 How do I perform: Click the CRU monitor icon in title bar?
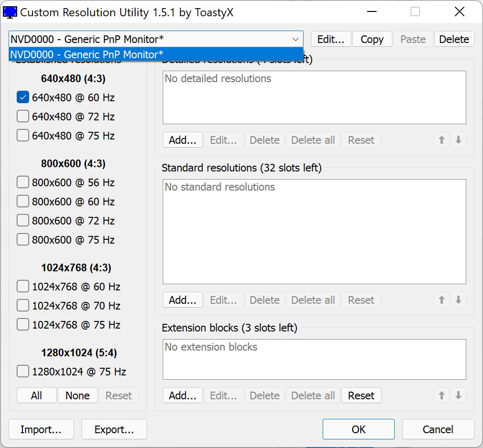(x=10, y=12)
